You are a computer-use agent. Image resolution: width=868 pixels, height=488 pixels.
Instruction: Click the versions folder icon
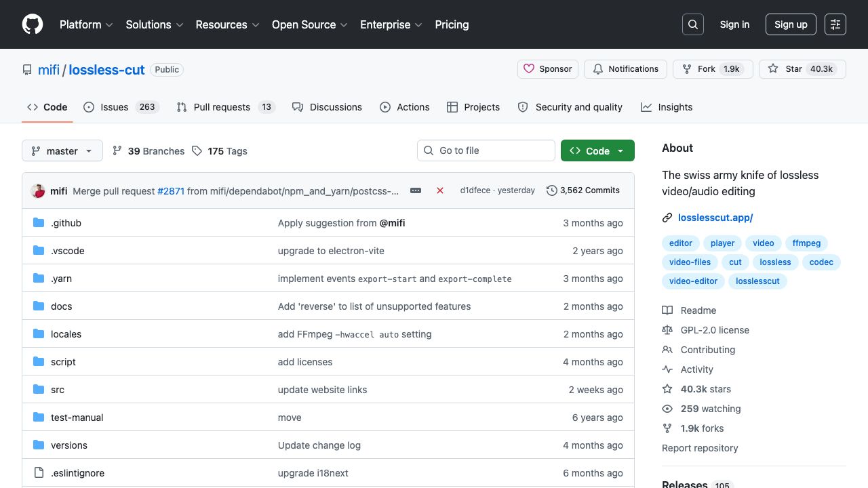(x=39, y=445)
